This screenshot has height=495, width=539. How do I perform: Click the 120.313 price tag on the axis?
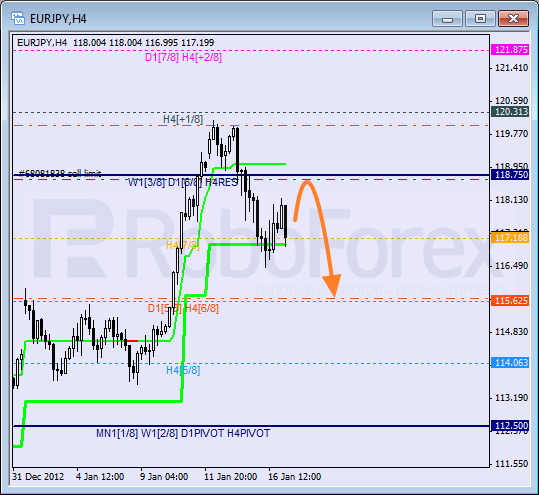(510, 112)
